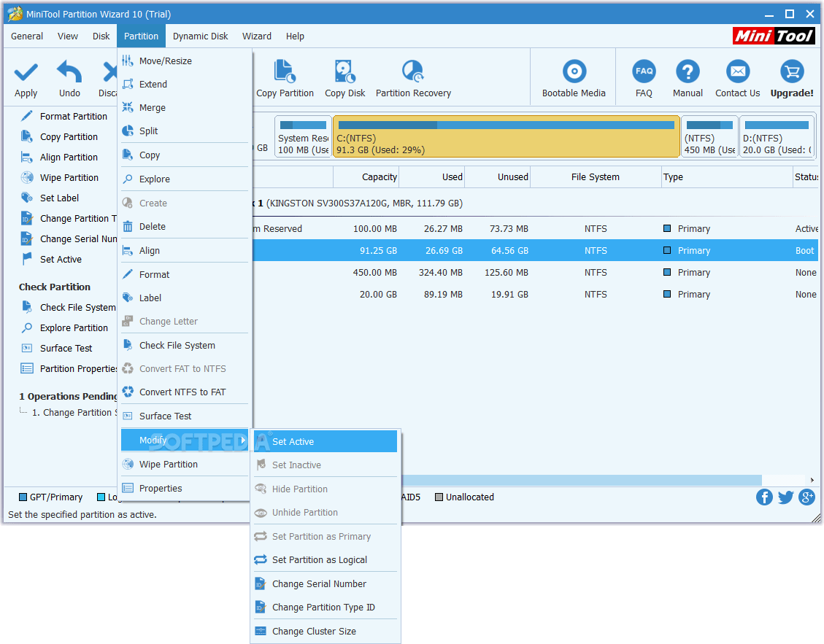Choose Delete in Partition menu
824x644 pixels.
(x=185, y=226)
